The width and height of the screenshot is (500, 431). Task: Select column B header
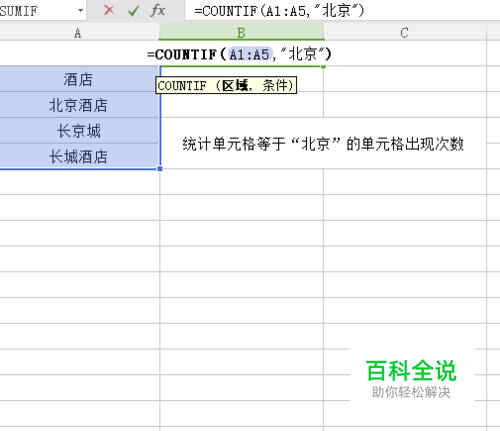[241, 32]
